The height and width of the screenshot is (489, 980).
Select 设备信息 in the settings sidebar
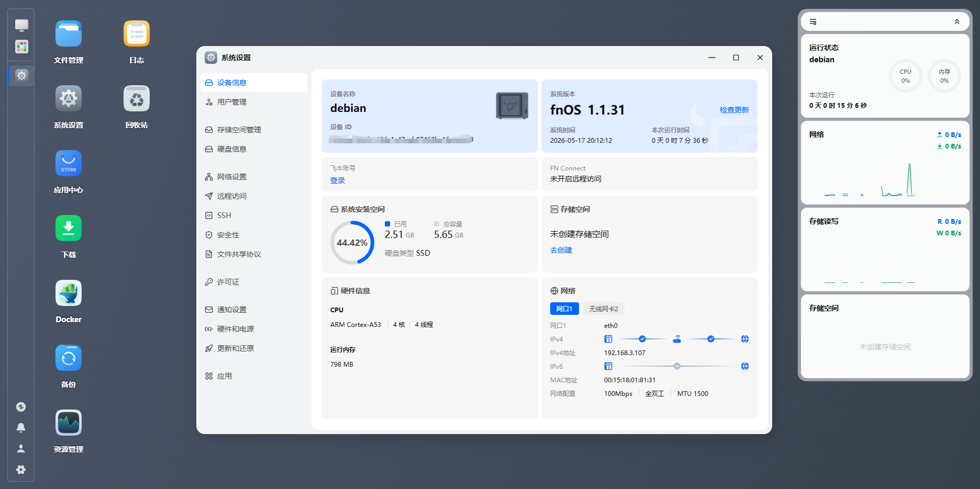(254, 83)
